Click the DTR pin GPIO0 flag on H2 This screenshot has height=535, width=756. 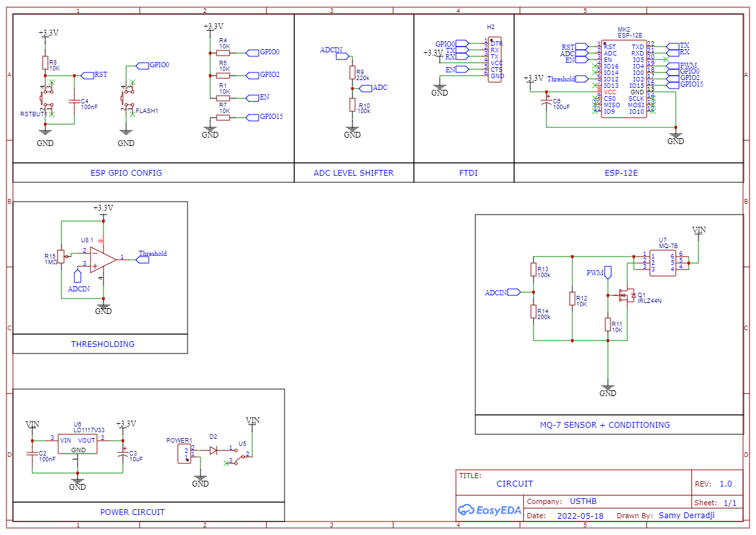(462, 44)
